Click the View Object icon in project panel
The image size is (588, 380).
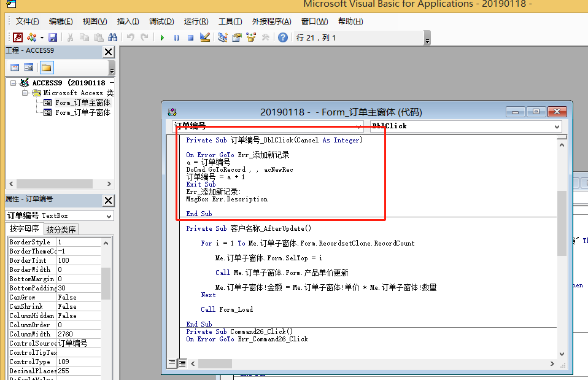[x=28, y=68]
